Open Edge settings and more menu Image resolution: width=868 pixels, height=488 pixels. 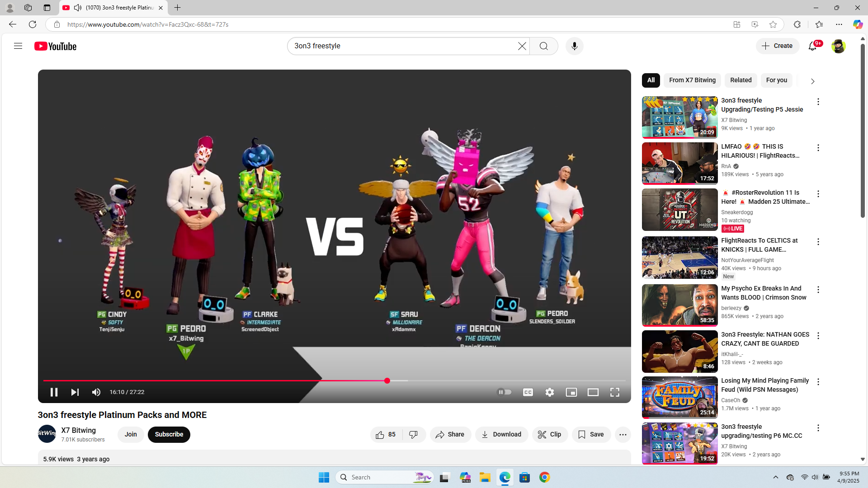point(839,24)
